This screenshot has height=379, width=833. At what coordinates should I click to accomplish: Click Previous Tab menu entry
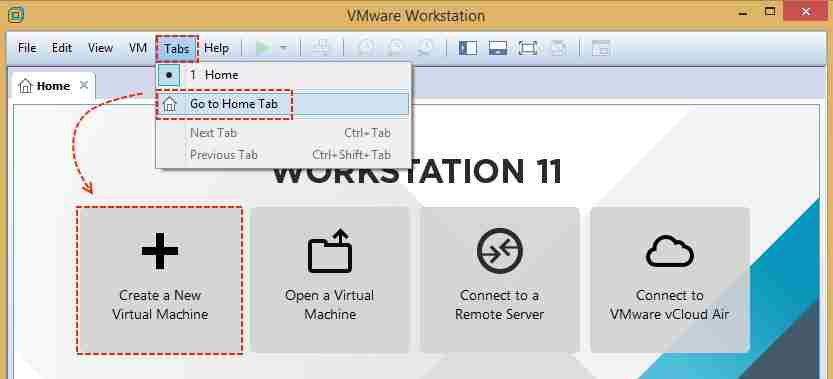tap(283, 155)
